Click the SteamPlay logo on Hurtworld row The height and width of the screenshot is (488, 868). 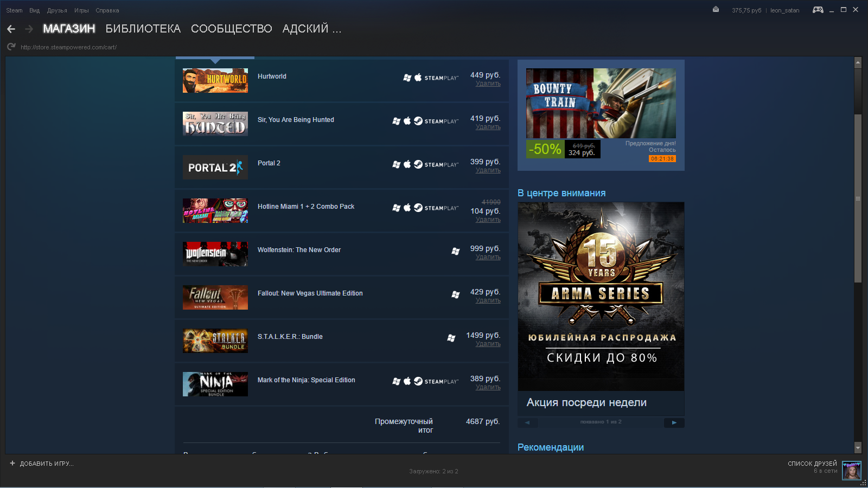pyautogui.click(x=442, y=78)
